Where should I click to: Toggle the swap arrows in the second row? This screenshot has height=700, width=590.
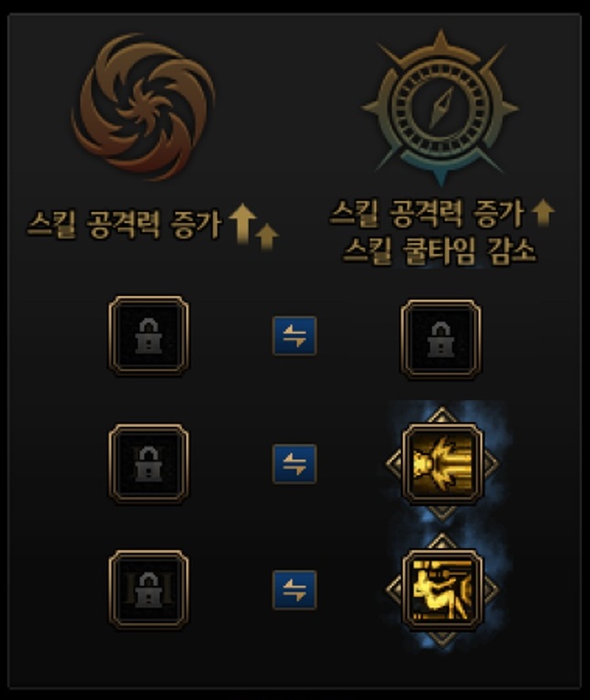coord(295,463)
